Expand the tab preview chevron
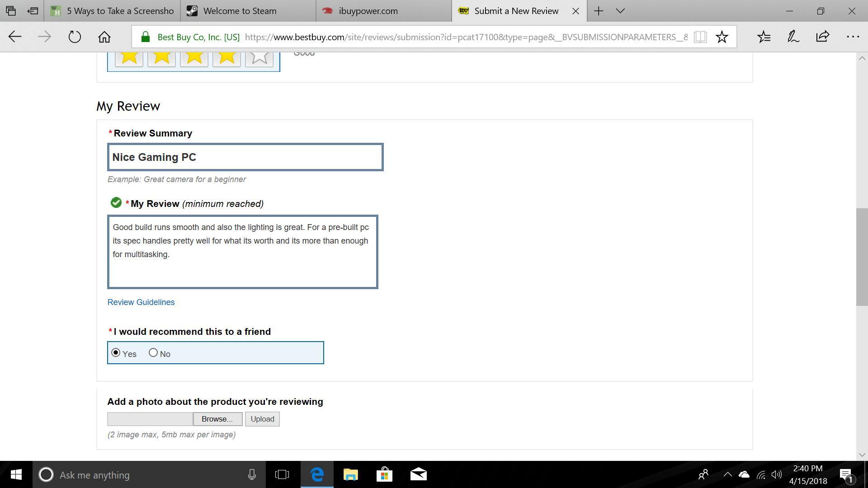The width and height of the screenshot is (868, 488). pyautogui.click(x=620, y=11)
